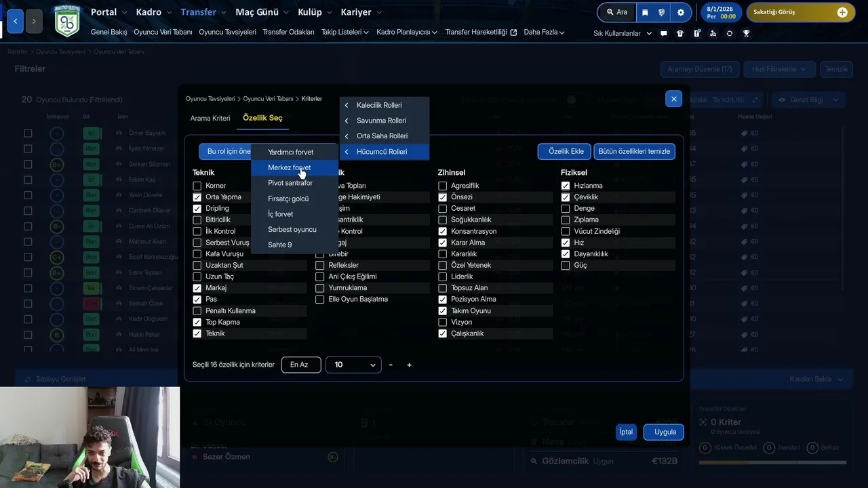The image size is (868, 488).
Task: Open the Kariyer dropdown
Action: tap(361, 12)
